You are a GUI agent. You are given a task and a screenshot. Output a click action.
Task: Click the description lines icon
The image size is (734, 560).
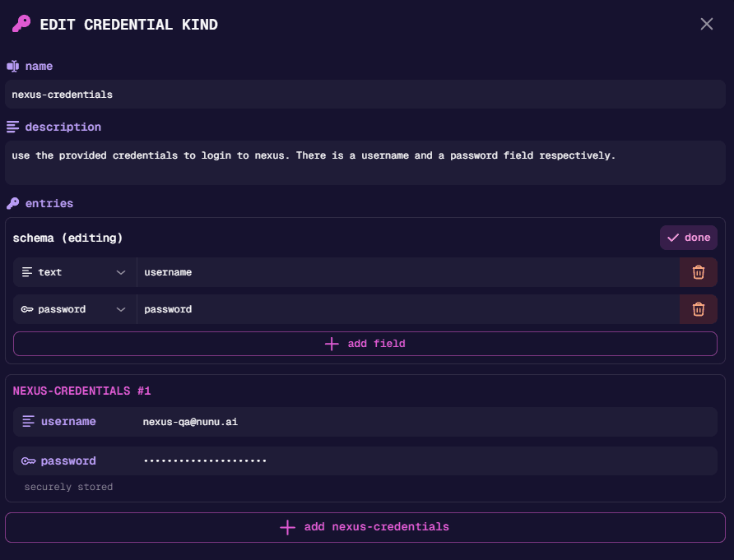(x=13, y=127)
